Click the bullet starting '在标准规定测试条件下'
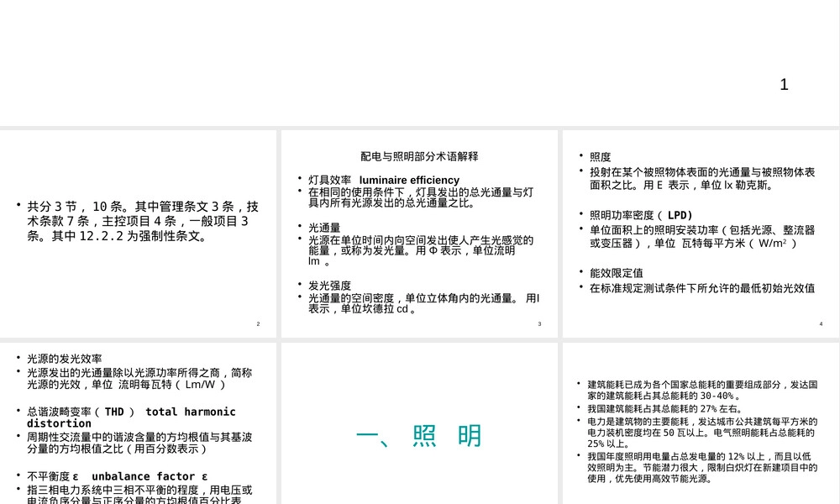 702,288
